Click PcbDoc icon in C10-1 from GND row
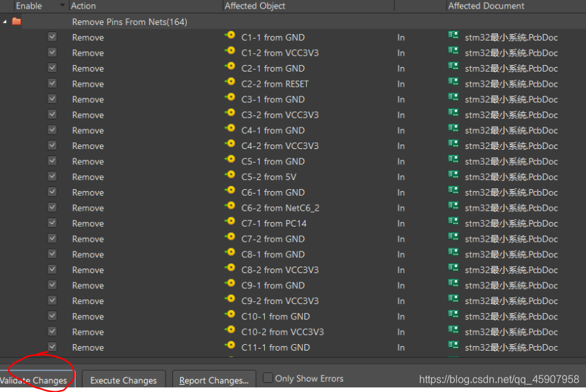This screenshot has width=586, height=392. tap(453, 315)
